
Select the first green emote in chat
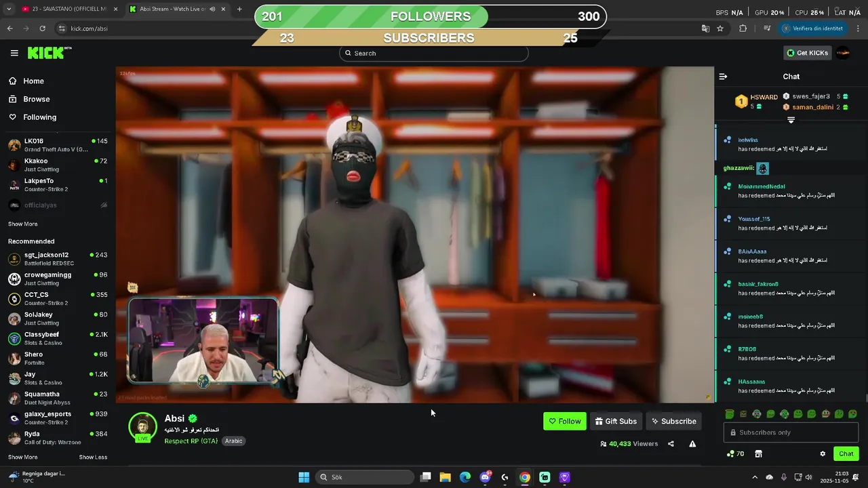tap(730, 414)
